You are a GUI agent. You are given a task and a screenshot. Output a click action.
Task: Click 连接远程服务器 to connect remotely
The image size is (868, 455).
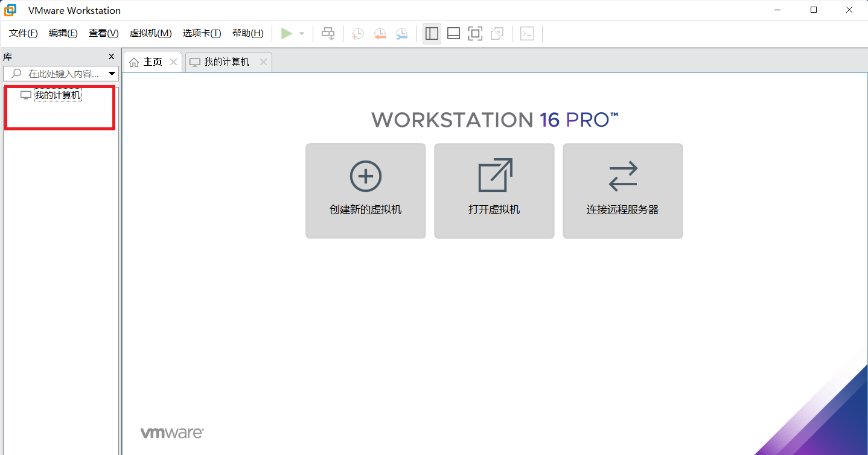[x=622, y=191]
